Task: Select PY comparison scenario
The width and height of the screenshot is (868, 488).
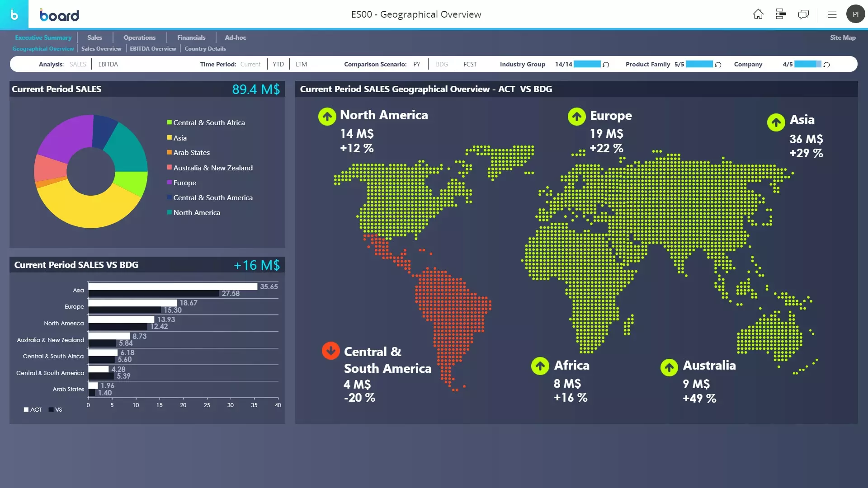Action: pos(417,64)
